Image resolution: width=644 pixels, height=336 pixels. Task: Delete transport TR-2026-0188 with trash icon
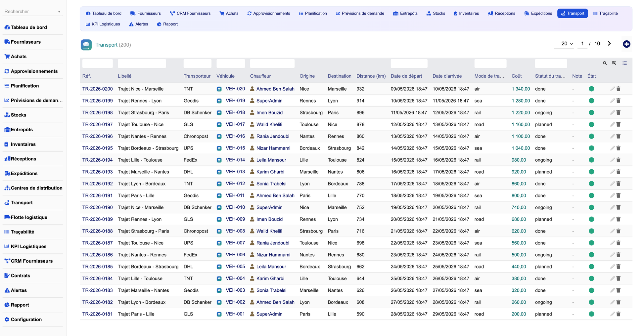point(618,231)
